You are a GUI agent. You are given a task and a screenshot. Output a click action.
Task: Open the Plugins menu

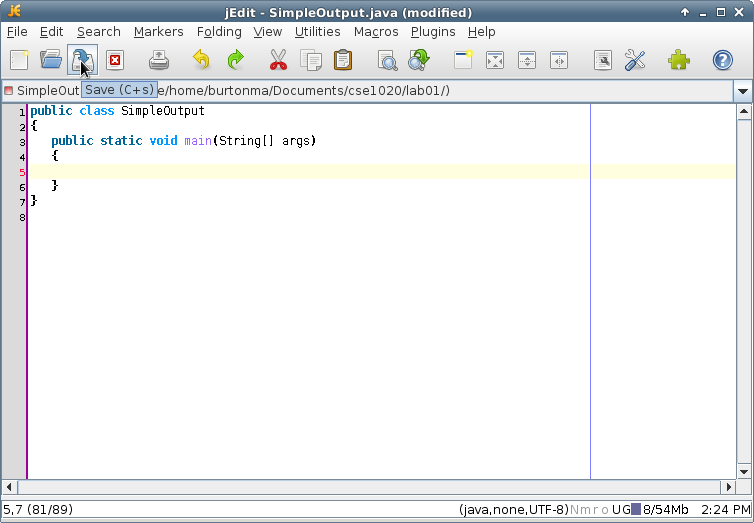[433, 32]
